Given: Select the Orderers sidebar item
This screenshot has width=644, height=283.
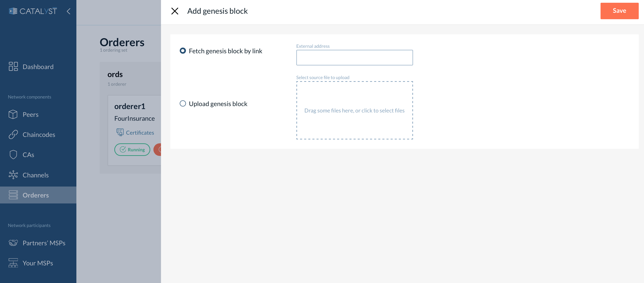Looking at the screenshot, I should pos(36,195).
